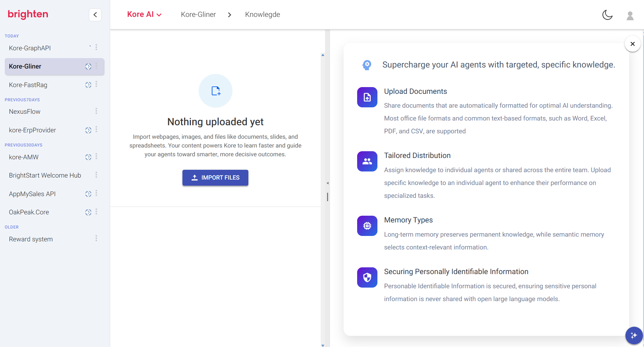Open more options for kore-ErpProvider
644x347 pixels.
[x=96, y=129]
